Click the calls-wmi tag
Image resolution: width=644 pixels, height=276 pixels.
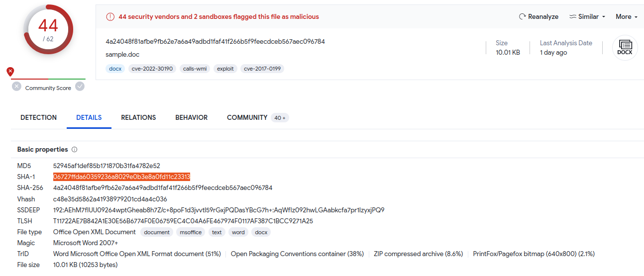[195, 69]
